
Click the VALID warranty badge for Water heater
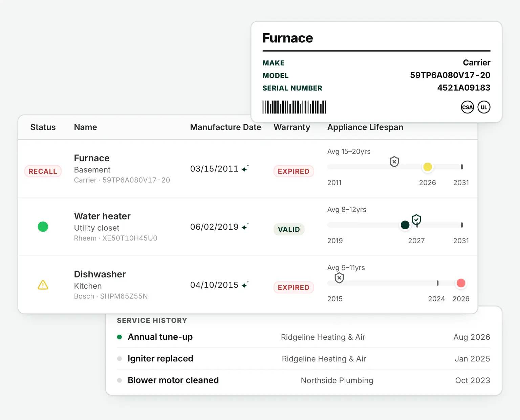289,229
